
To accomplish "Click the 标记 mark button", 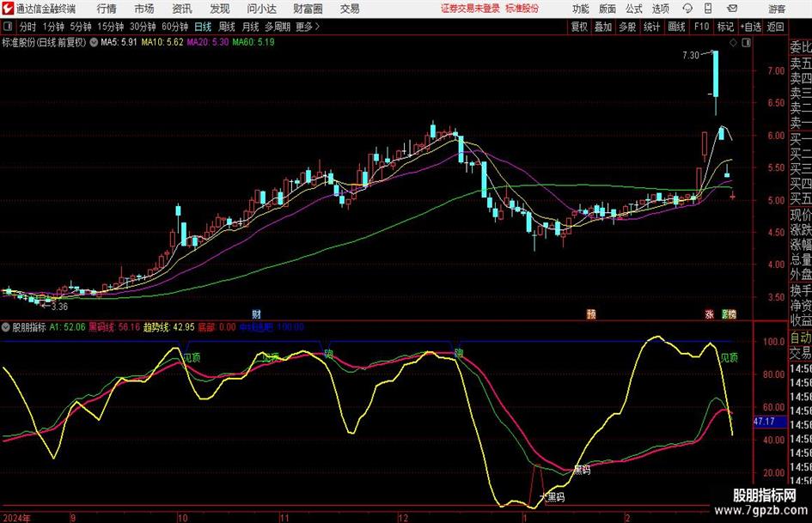I will 725,27.
